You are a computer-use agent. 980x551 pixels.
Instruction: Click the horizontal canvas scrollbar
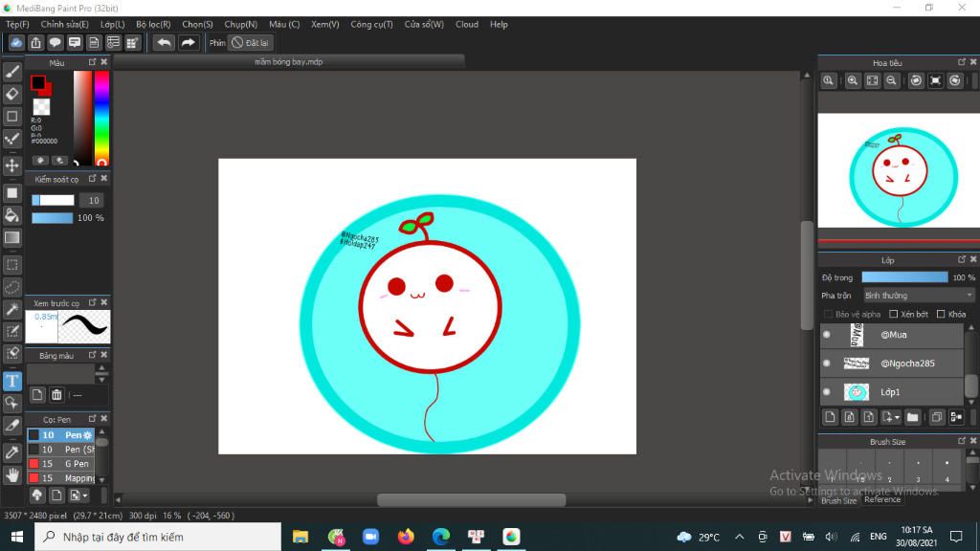tap(471, 499)
